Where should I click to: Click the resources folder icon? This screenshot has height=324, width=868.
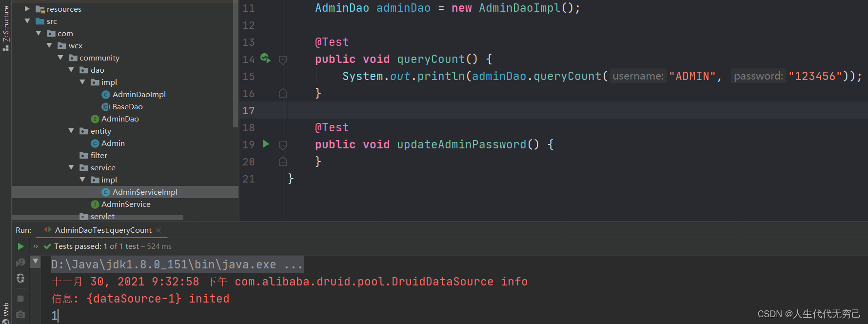point(40,9)
